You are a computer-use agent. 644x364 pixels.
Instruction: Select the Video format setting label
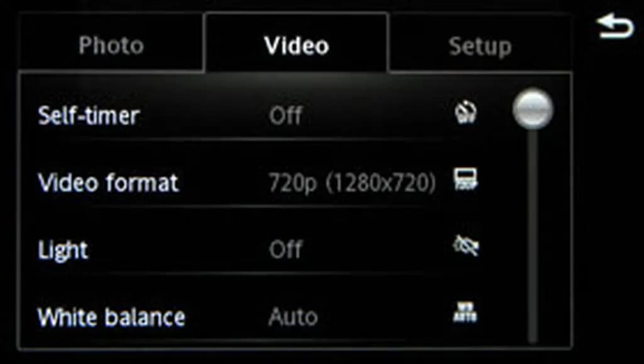(x=108, y=182)
